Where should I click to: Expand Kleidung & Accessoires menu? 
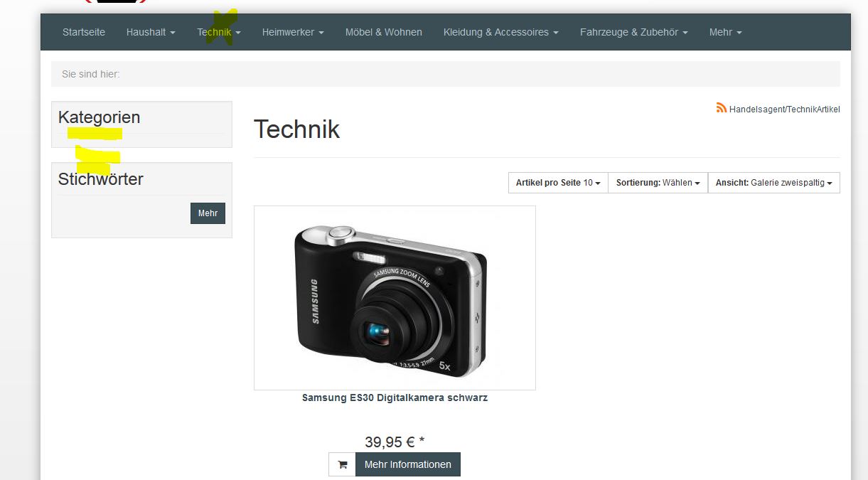pos(501,32)
